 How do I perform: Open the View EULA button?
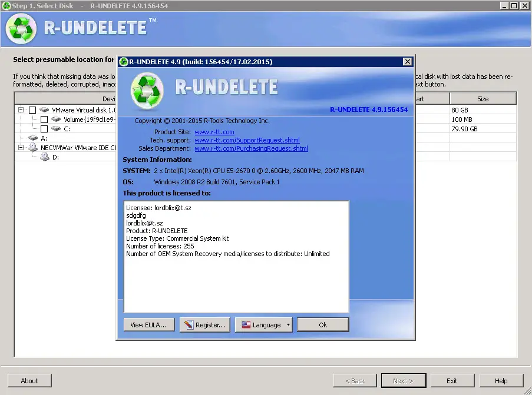tap(149, 325)
